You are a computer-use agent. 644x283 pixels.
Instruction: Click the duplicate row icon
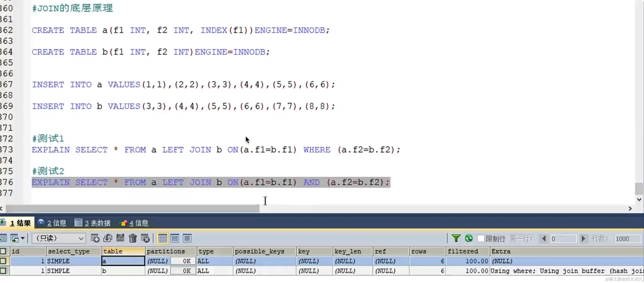[x=108, y=238]
